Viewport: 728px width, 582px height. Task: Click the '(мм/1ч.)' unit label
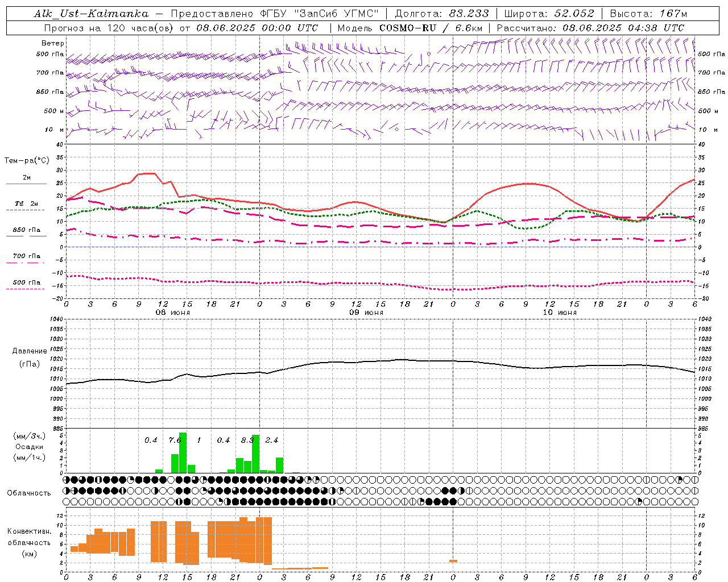pyautogui.click(x=29, y=458)
